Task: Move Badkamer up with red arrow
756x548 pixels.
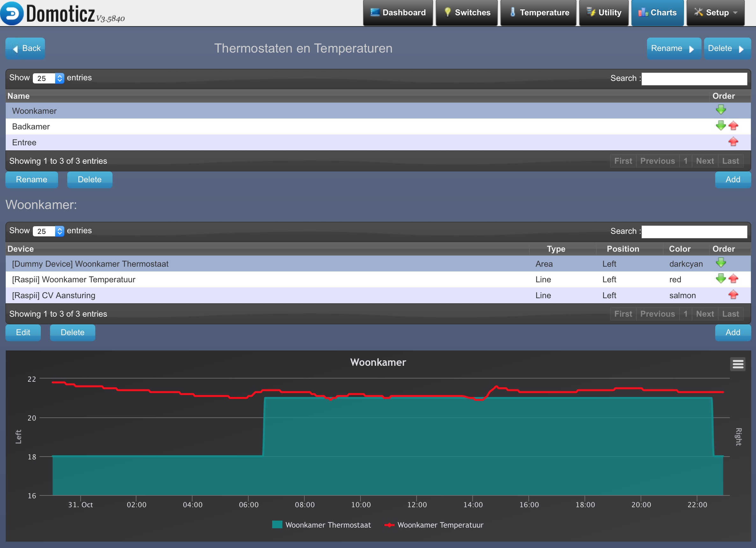Action: point(733,126)
